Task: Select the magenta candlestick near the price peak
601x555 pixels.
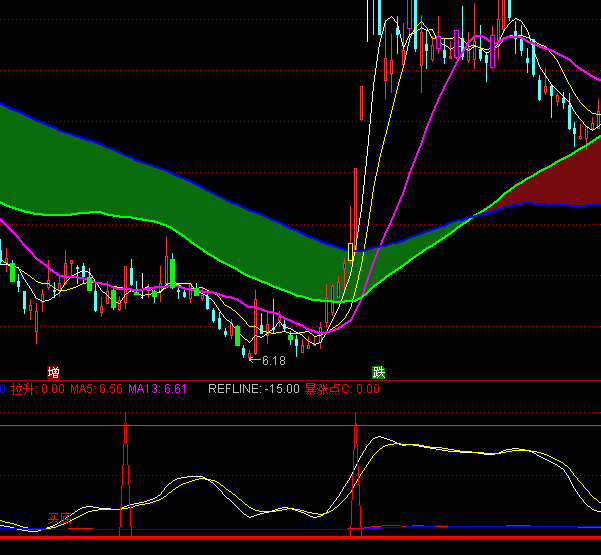Action: point(457,45)
